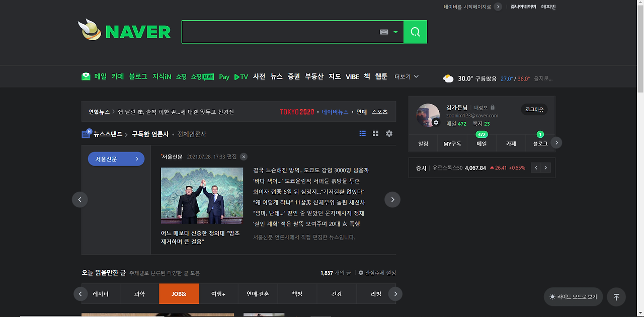Image resolution: width=644 pixels, height=317 pixels.
Task: Open the 증권 menu item
Action: (x=293, y=76)
